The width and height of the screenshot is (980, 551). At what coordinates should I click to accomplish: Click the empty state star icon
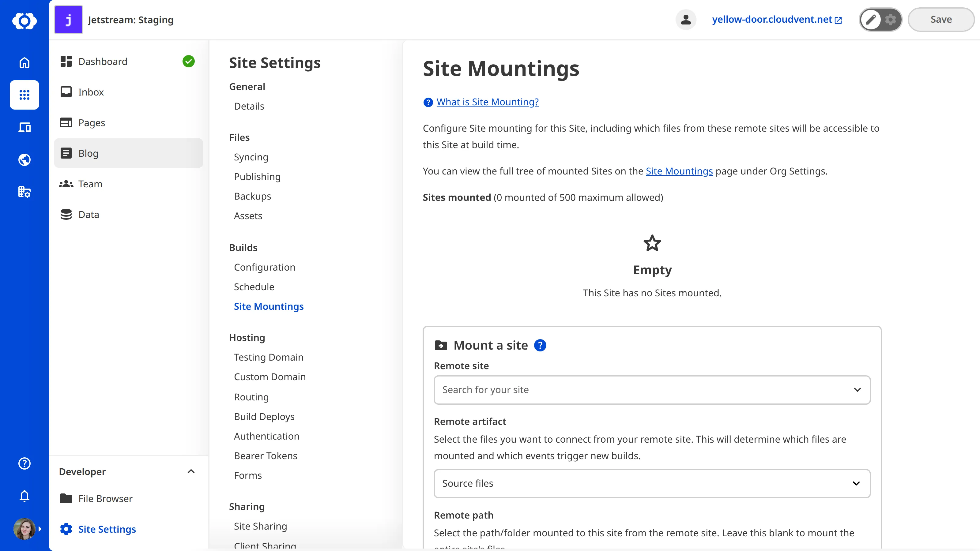652,243
